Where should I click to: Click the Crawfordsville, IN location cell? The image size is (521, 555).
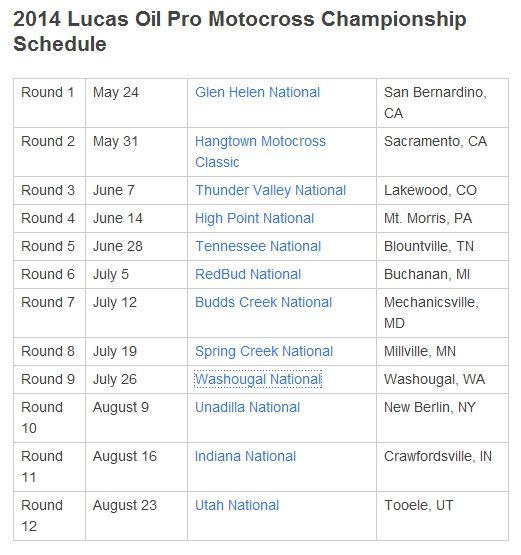(442, 467)
